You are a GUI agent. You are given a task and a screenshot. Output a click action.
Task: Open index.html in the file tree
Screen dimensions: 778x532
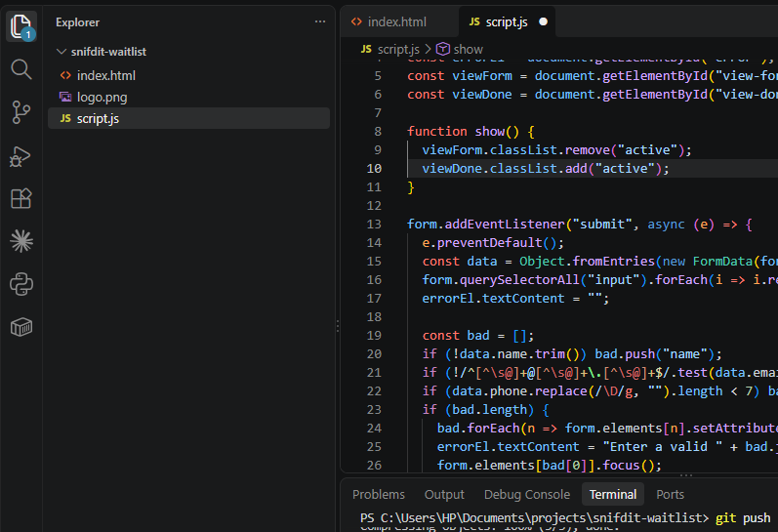tap(188, 75)
